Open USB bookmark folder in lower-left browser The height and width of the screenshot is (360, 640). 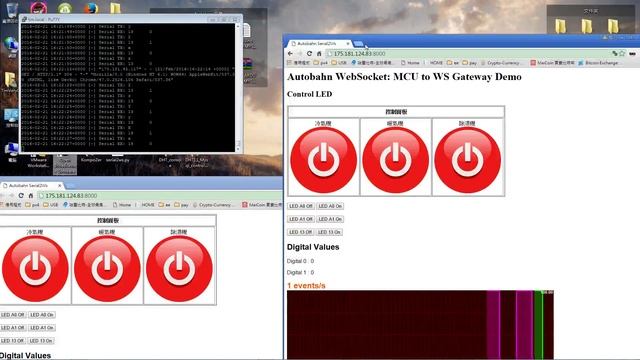[x=51, y=205]
